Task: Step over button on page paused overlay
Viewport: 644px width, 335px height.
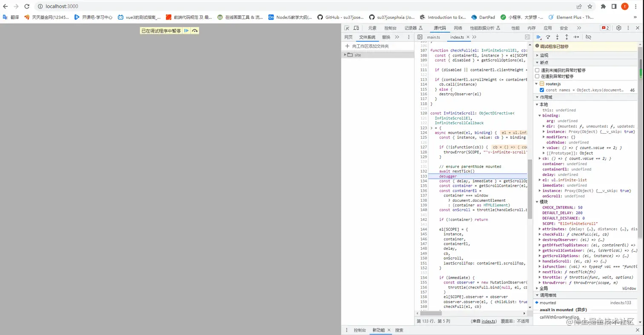Action: [195, 31]
